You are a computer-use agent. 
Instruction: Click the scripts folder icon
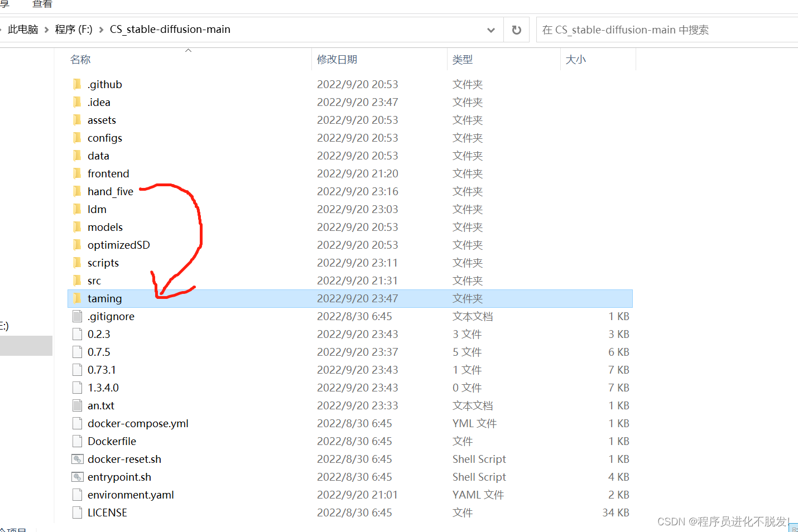click(x=77, y=263)
